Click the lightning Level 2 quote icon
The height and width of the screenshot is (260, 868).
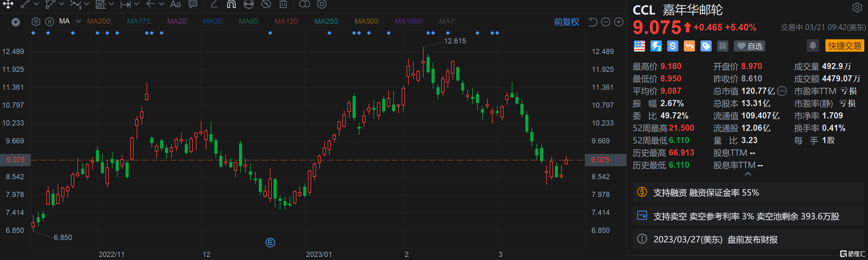pyautogui.click(x=656, y=46)
